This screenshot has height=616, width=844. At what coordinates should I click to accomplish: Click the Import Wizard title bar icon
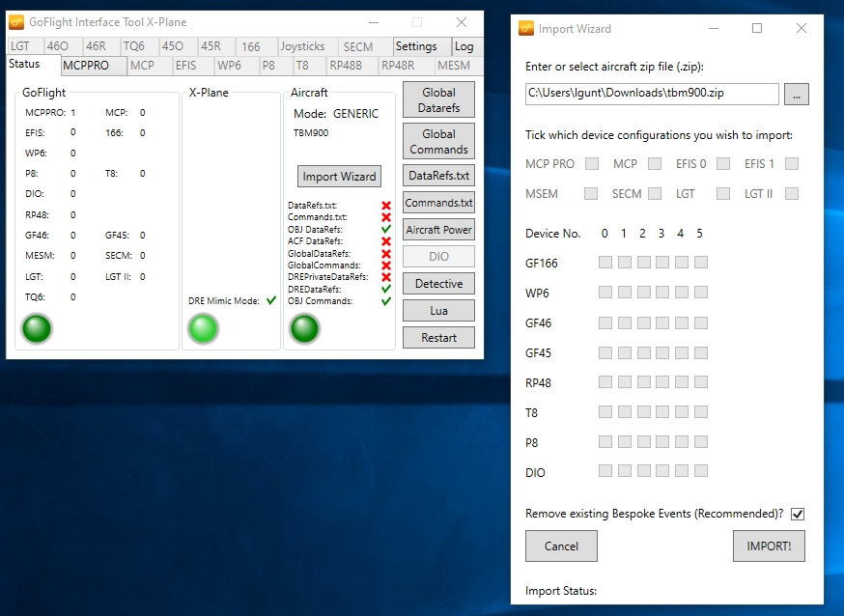pyautogui.click(x=526, y=28)
